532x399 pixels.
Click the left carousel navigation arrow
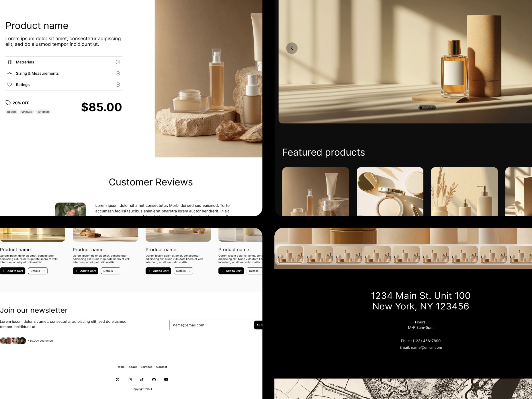(x=292, y=47)
